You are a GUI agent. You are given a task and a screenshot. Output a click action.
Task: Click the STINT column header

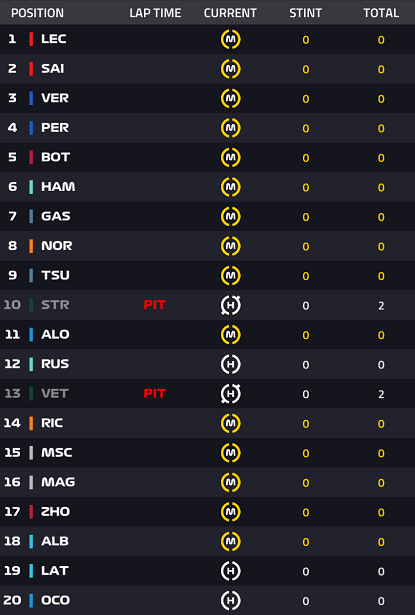tap(306, 13)
